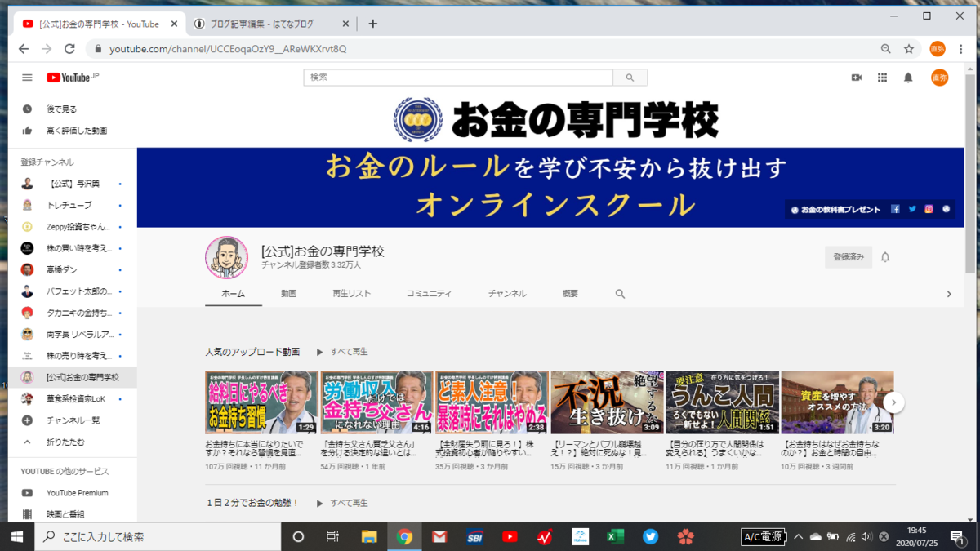Open Twitter app from the taskbar

point(650,536)
